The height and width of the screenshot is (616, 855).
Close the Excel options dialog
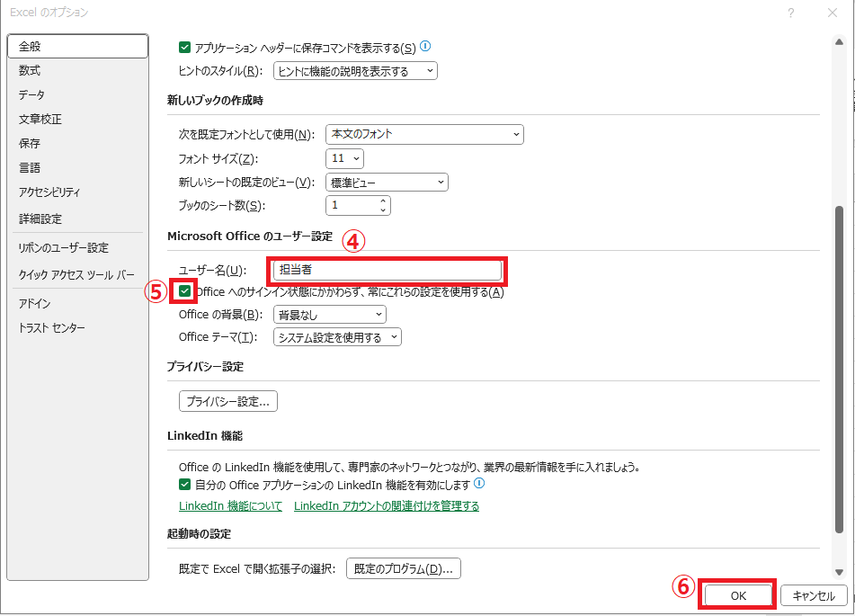point(833,13)
